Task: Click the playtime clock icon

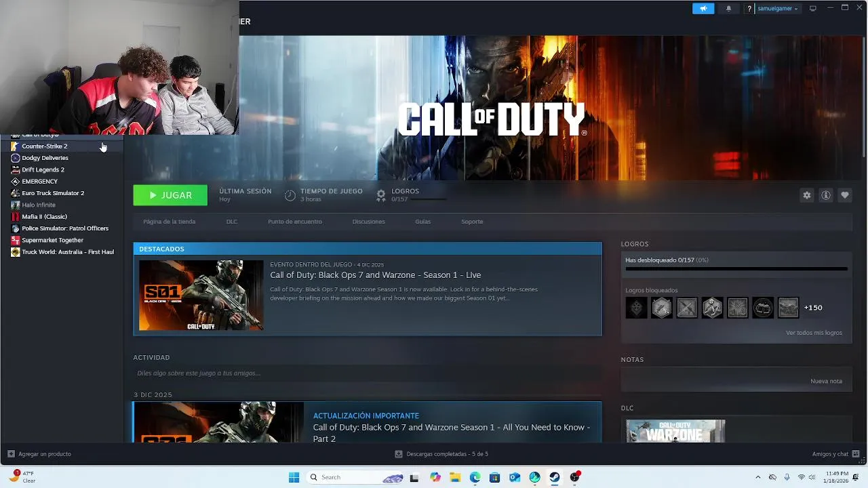Action: point(290,195)
